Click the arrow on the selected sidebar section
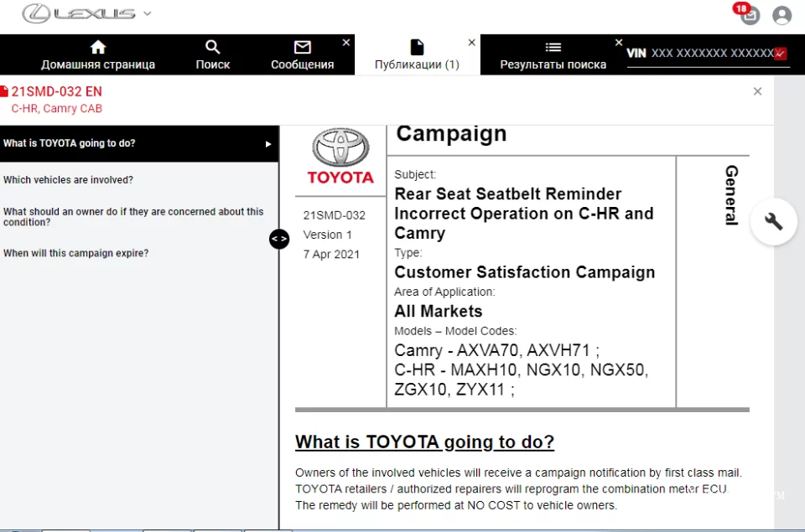The width and height of the screenshot is (805, 532). pos(268,144)
